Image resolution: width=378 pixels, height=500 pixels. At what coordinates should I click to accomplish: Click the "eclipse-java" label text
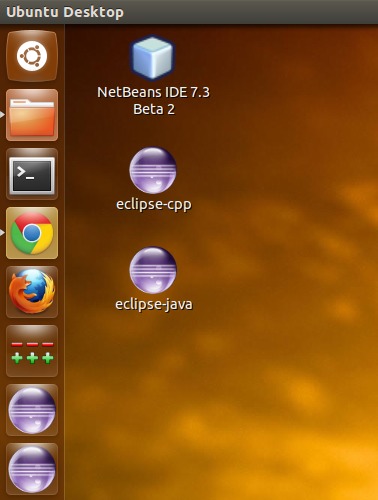coord(154,304)
